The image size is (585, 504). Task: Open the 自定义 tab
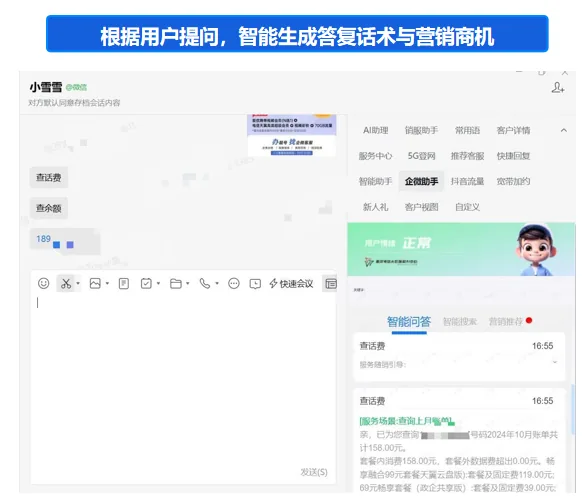[x=467, y=207]
